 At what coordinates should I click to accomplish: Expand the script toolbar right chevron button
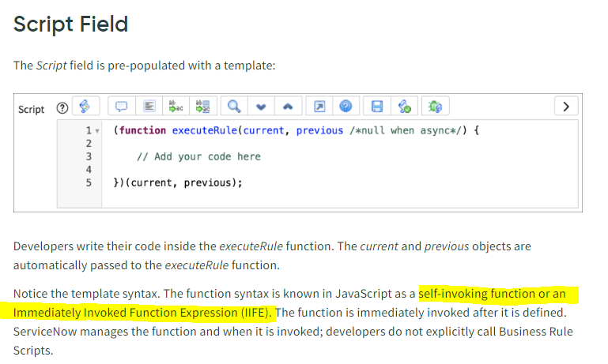565,107
